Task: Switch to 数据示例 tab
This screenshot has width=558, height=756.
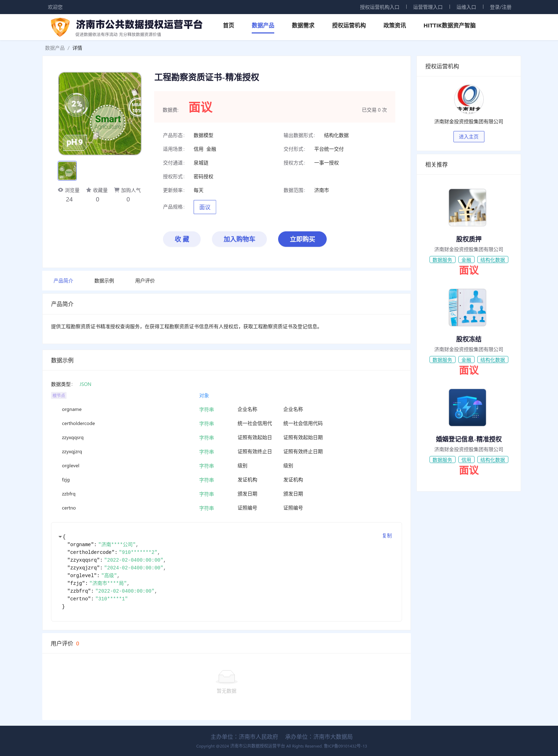Action: tap(104, 281)
